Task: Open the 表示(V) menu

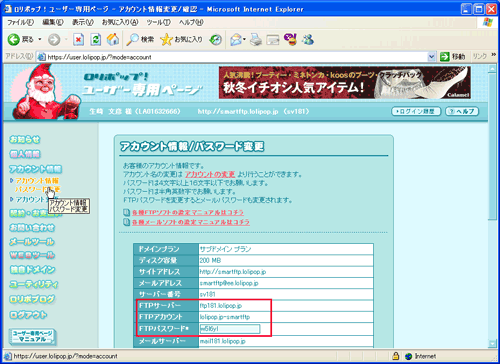Action: tap(83, 22)
